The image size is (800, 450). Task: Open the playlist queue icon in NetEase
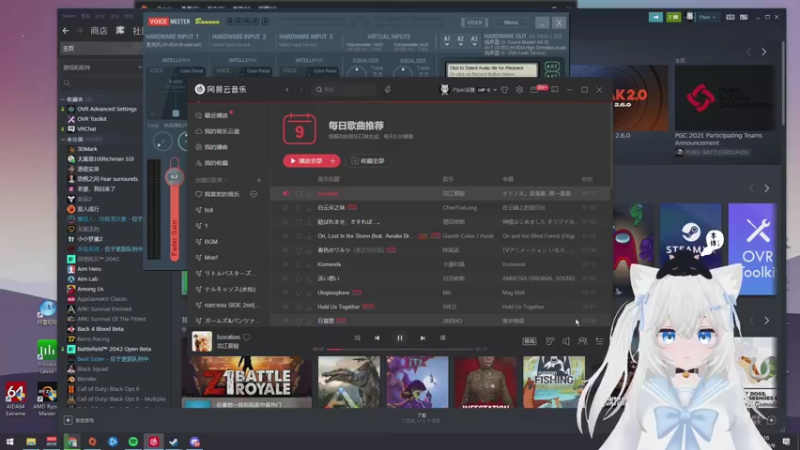tap(599, 341)
